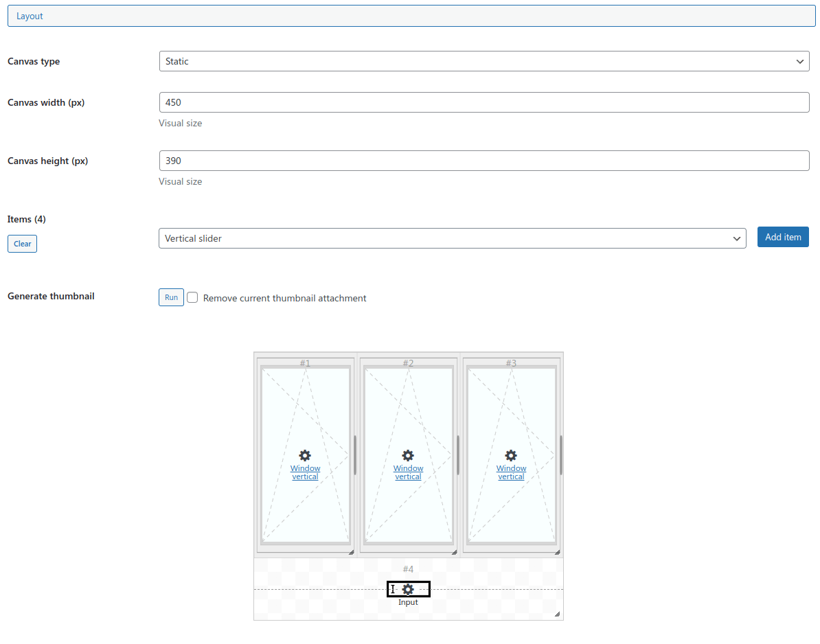This screenshot has height=644, width=820.
Task: Open settings gear on item #1
Action: (x=305, y=455)
